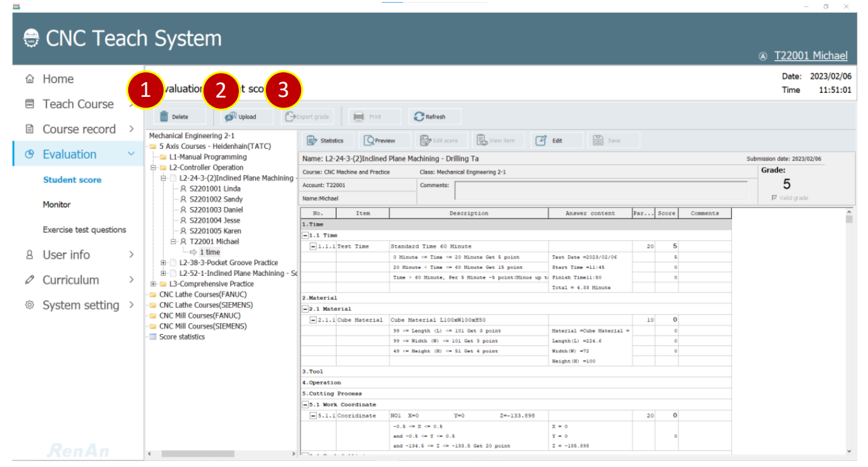Open the Teach Course menu

click(78, 104)
